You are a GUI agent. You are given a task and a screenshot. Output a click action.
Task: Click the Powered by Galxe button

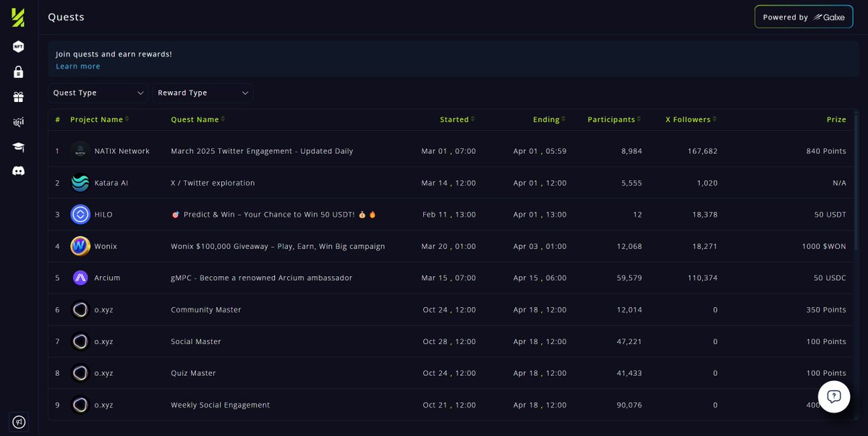pyautogui.click(x=804, y=17)
